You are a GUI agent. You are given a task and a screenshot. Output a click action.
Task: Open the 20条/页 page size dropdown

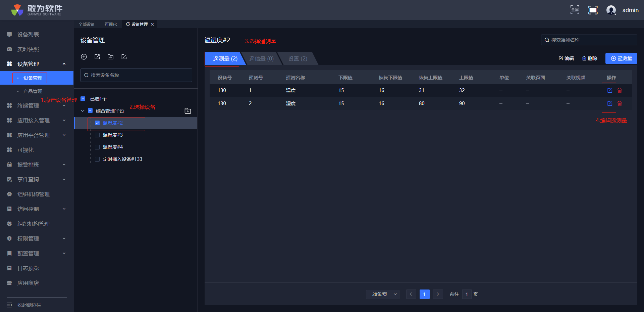click(x=383, y=294)
